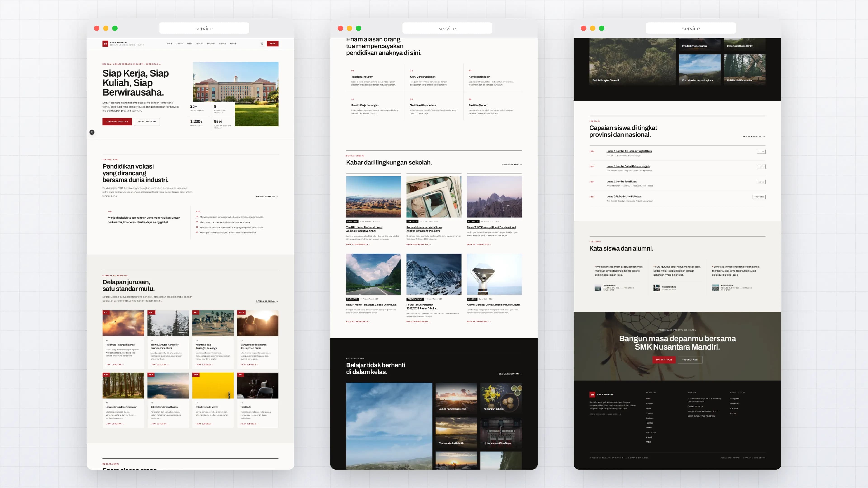Open Syarat & Ketentuan in the footer
Screen dimensions: 868x488
point(755,458)
